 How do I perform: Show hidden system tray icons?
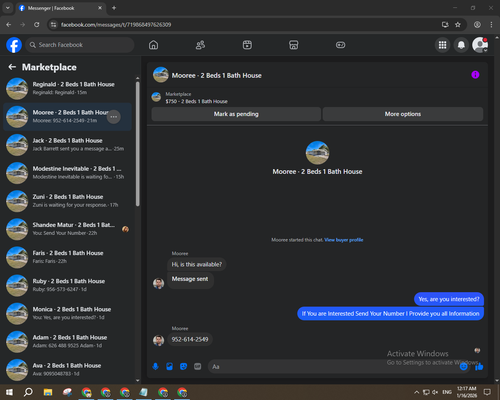click(417, 392)
